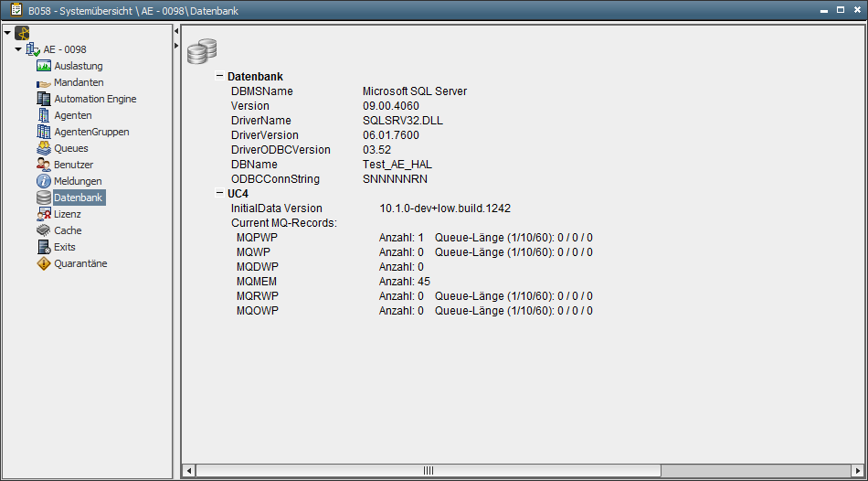Click the Agenten building icon
Image resolution: width=868 pixels, height=481 pixels.
(x=44, y=115)
